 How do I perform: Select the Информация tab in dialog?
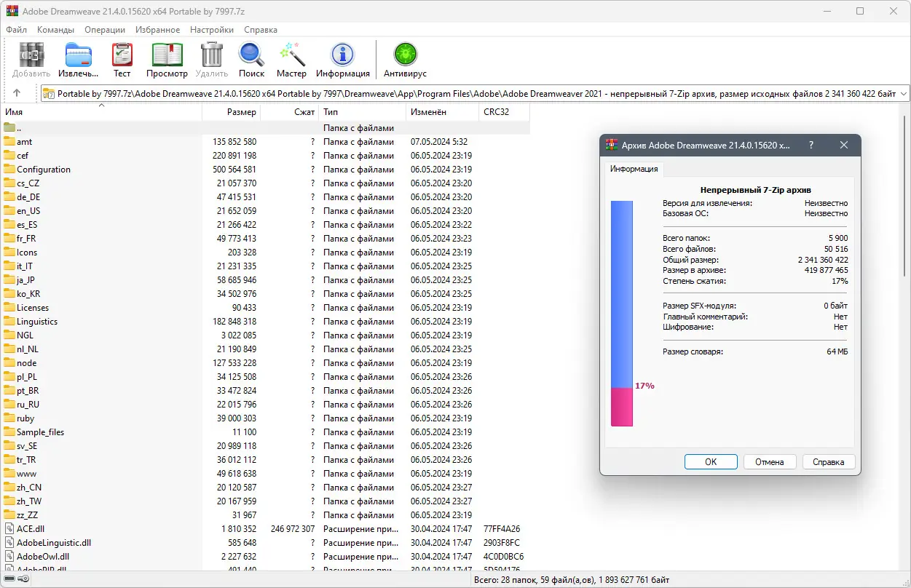coord(634,169)
